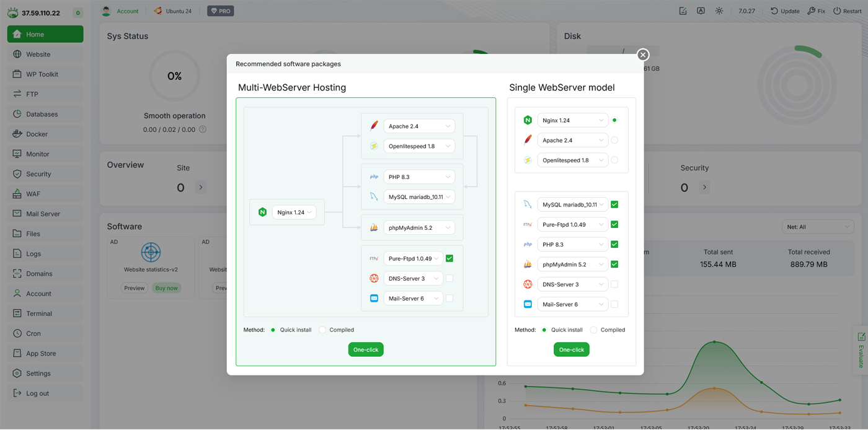
Task: Expand the Nginx 1.24 dropdown in Multi-WebServer diagram
Action: click(294, 213)
